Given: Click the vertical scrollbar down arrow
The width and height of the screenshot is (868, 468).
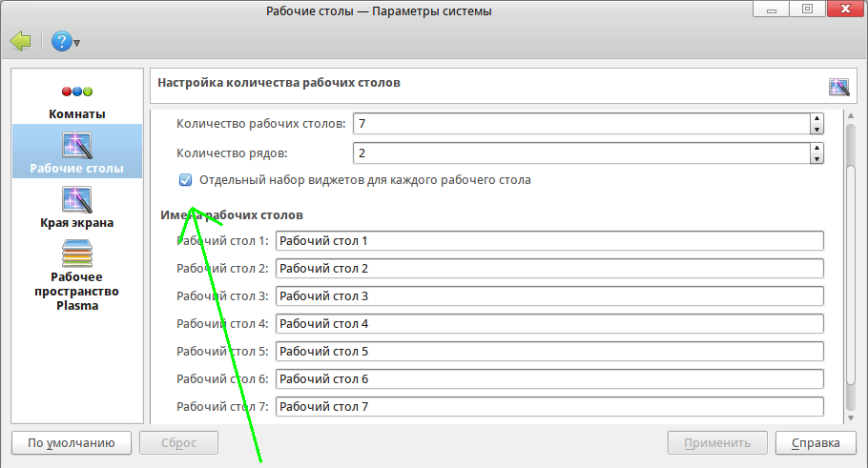Looking at the screenshot, I should click(x=851, y=418).
